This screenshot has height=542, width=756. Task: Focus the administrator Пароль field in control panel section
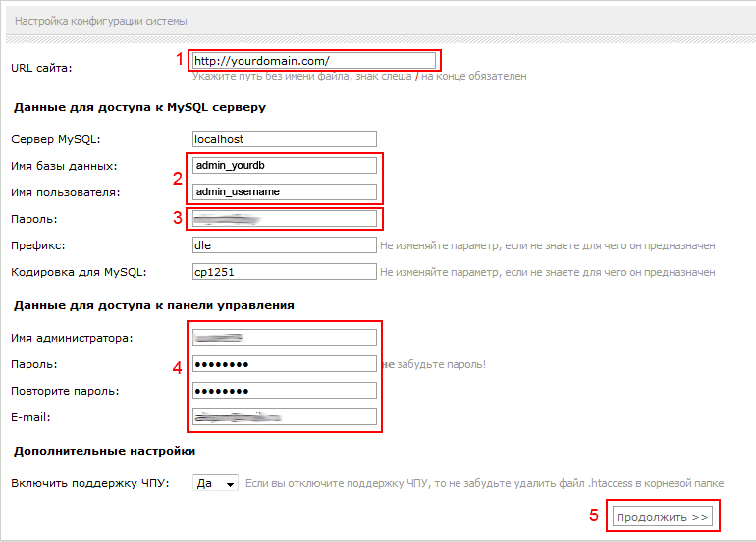(x=285, y=364)
